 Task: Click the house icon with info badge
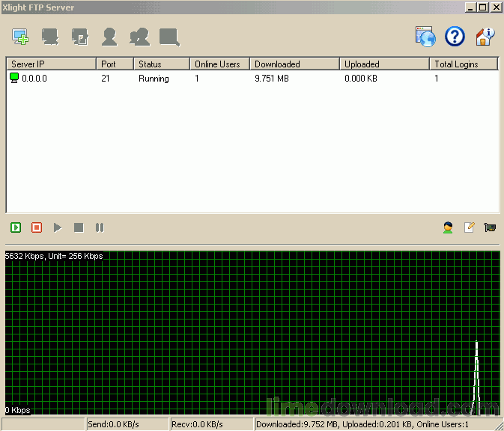click(x=485, y=37)
